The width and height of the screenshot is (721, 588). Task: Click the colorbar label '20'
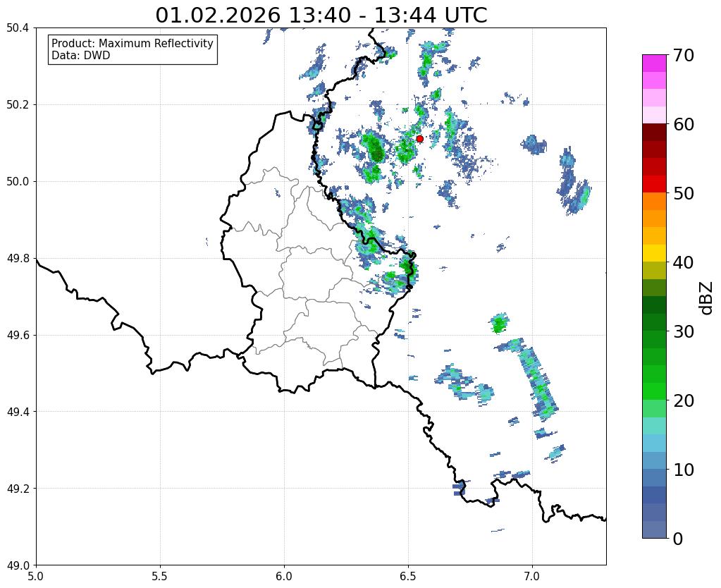tap(684, 400)
